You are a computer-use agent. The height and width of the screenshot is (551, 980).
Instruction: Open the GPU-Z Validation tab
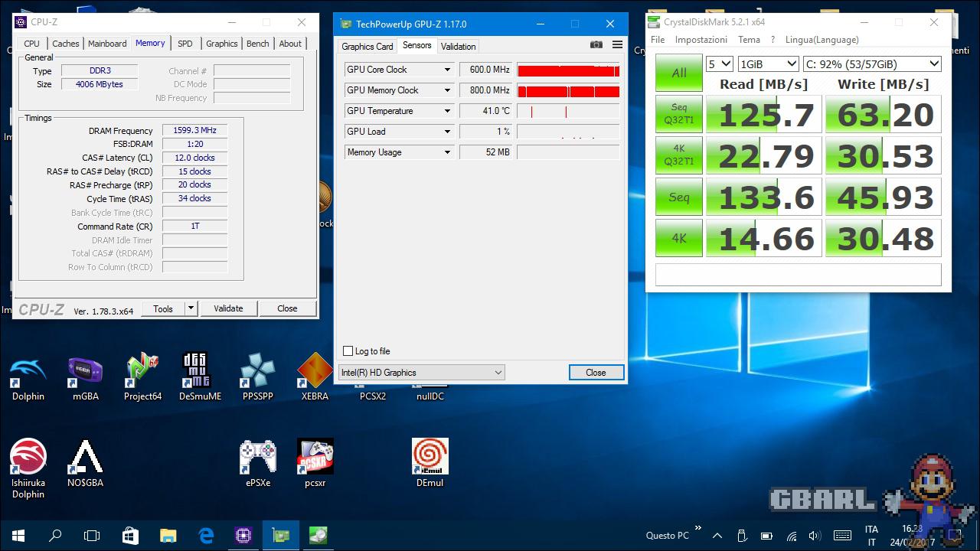tap(458, 47)
